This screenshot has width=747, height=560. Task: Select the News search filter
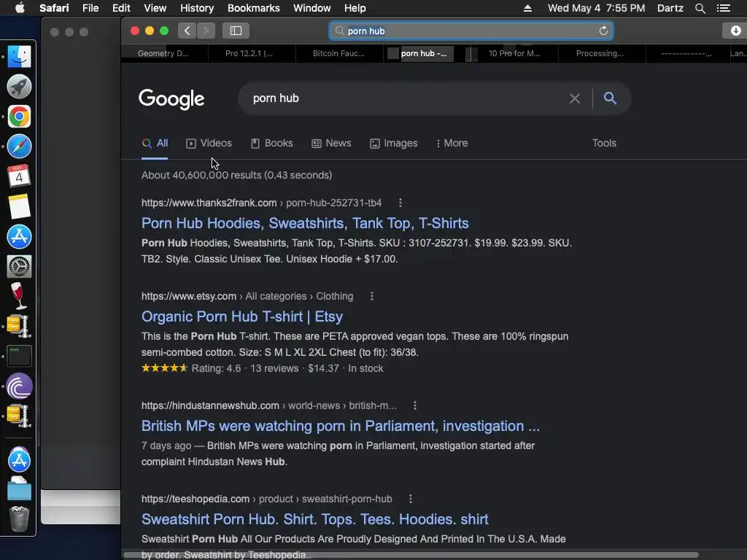(331, 144)
